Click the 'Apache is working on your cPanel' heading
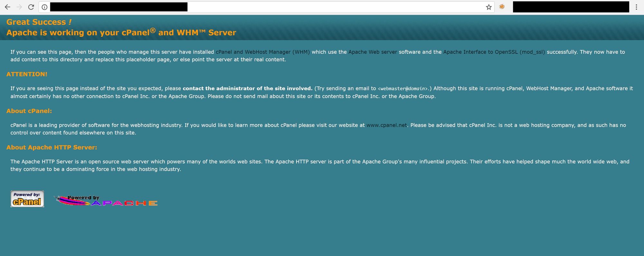Viewport: 644px width, 256px height. (x=121, y=32)
